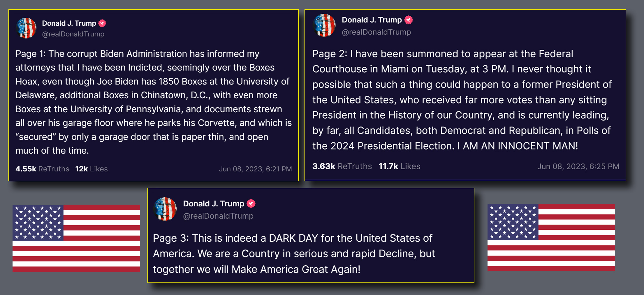Click the left American flag image
Viewport: 644px width, 295px height.
coord(76,238)
